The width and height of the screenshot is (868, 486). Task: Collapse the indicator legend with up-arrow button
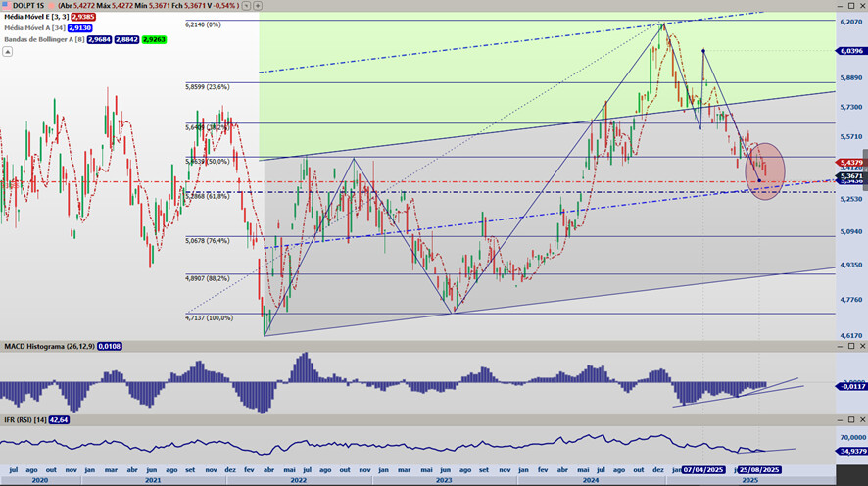pos(7,51)
